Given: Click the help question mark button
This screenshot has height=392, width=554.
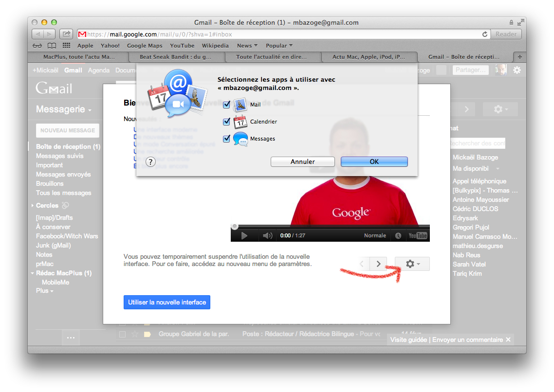Looking at the screenshot, I should (x=150, y=162).
